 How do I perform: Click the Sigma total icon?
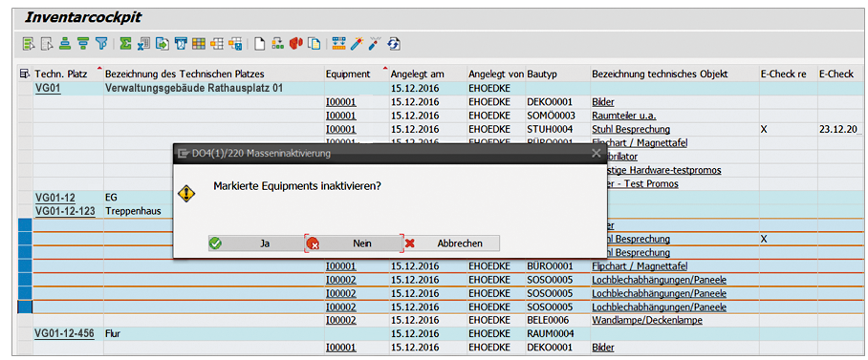click(125, 44)
